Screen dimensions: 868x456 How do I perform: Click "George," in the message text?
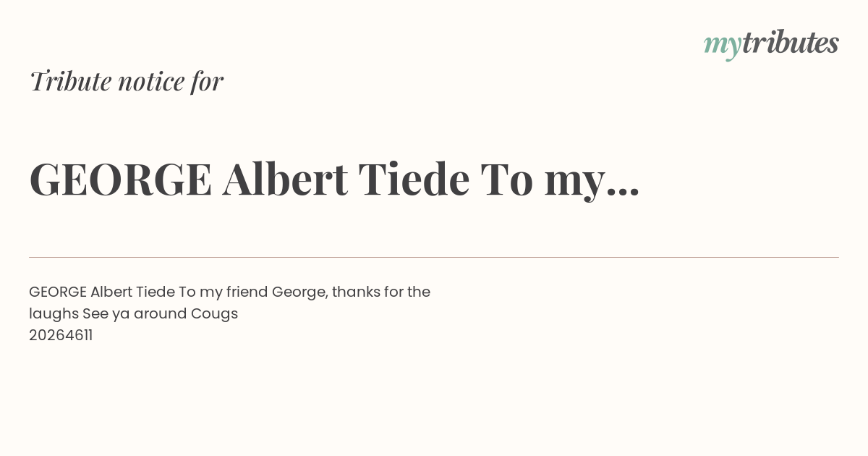(x=300, y=293)
